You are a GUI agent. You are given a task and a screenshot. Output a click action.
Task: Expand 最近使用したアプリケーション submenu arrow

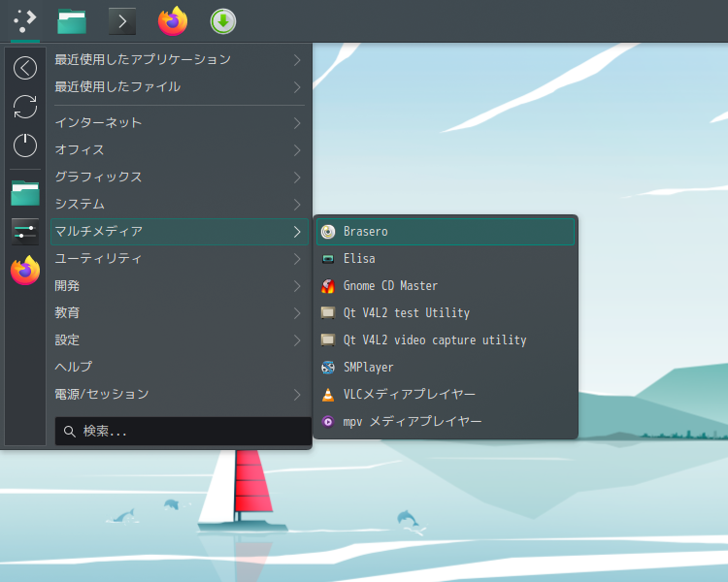[297, 60]
